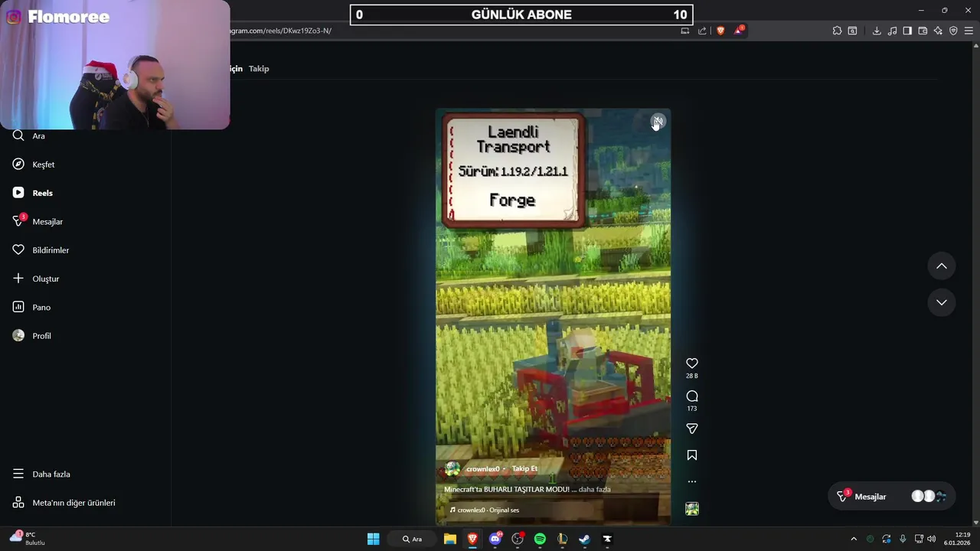The height and width of the screenshot is (551, 980).
Task: Open OBS Studio from the taskbar
Action: pos(518,539)
